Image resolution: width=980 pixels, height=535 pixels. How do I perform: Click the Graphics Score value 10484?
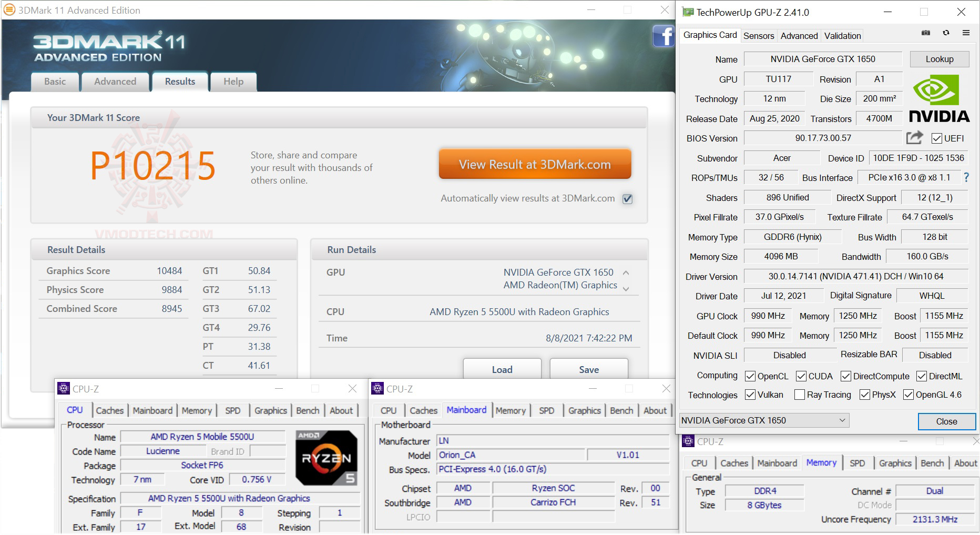(169, 271)
